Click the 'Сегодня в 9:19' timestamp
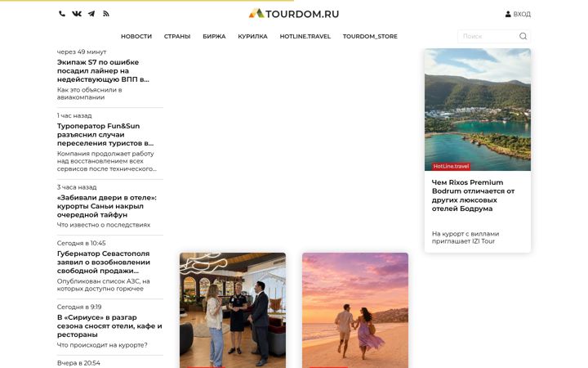This screenshot has height=368, width=588. pyautogui.click(x=79, y=307)
